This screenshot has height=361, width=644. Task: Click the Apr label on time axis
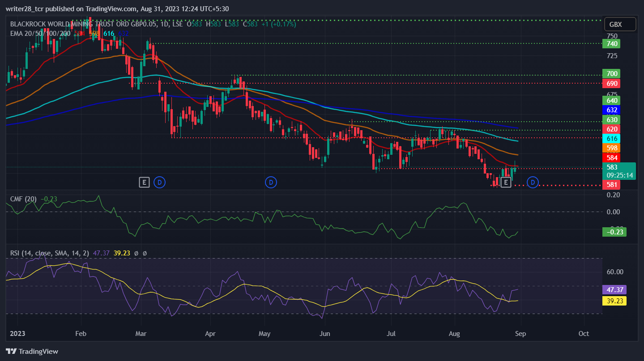(x=210, y=334)
